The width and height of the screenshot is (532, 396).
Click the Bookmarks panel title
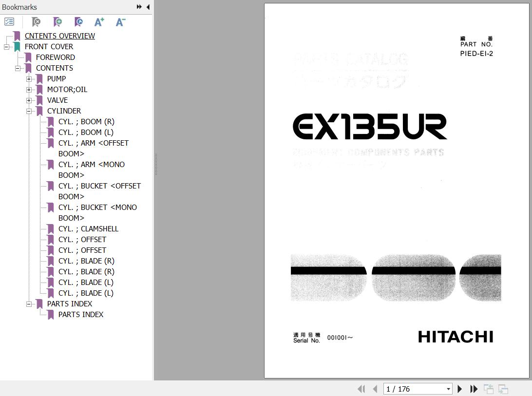(x=19, y=7)
